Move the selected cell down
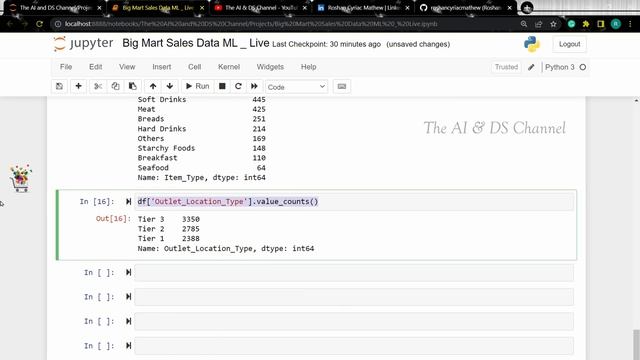This screenshot has height=360, width=640. tap(170, 86)
